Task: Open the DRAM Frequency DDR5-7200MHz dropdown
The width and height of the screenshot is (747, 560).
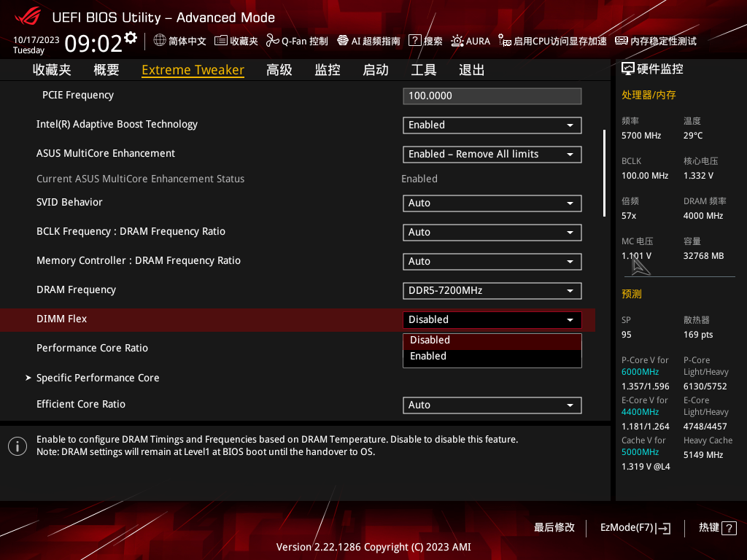Action: [x=492, y=291]
